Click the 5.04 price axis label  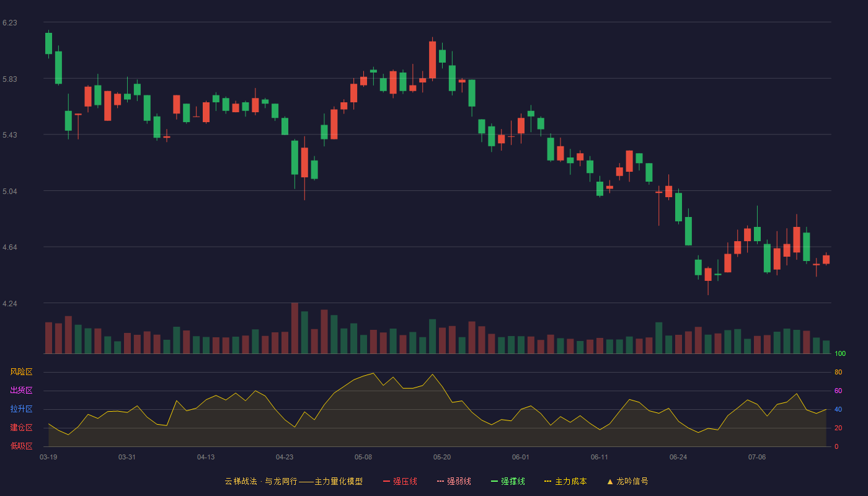point(10,192)
